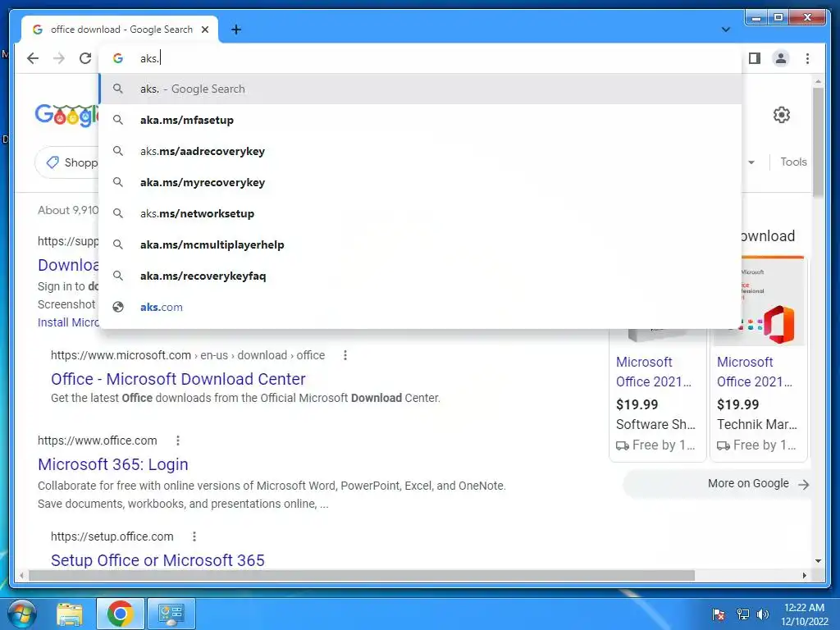This screenshot has width=840, height=630.
Task: Click Action Center flag tray icon
Action: [x=719, y=614]
